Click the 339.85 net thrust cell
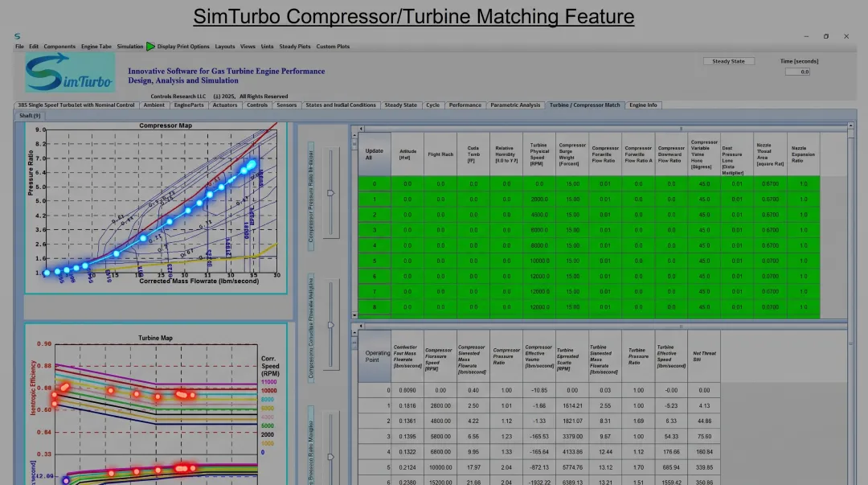868x485 pixels. pos(704,467)
